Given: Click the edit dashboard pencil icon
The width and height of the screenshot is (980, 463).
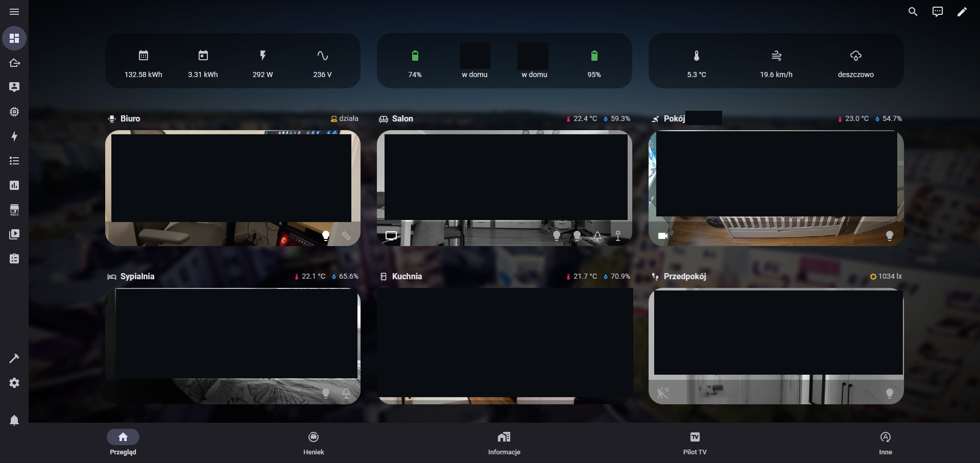Looking at the screenshot, I should 962,12.
